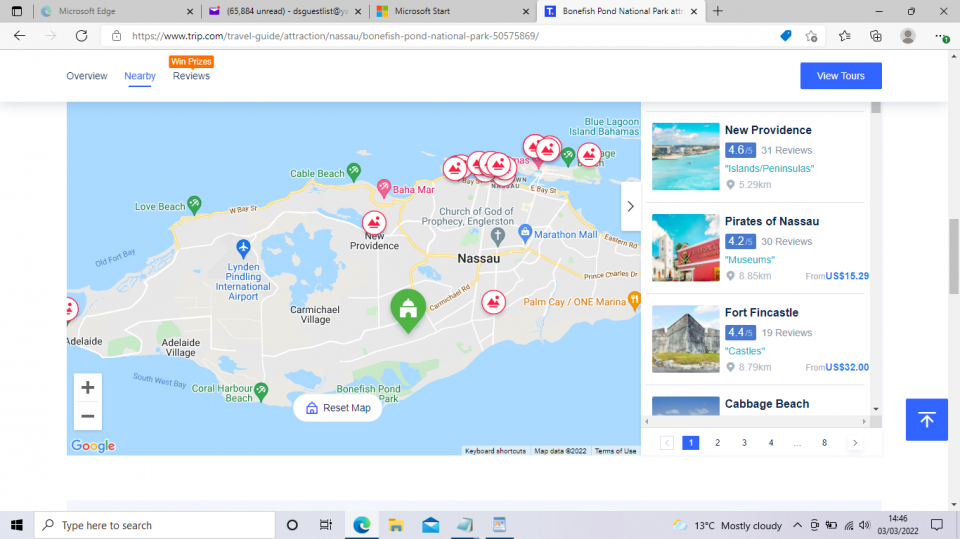
Task: Collapse the attraction list with arrow chevron
Action: tap(631, 206)
